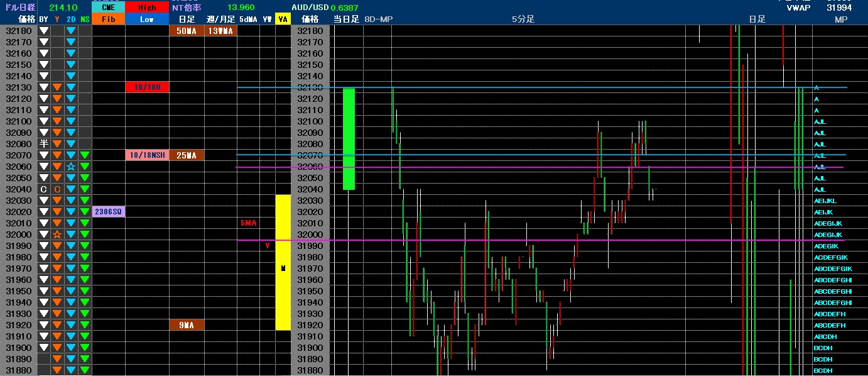Select the pink 10/18NSH level cell

147,155
